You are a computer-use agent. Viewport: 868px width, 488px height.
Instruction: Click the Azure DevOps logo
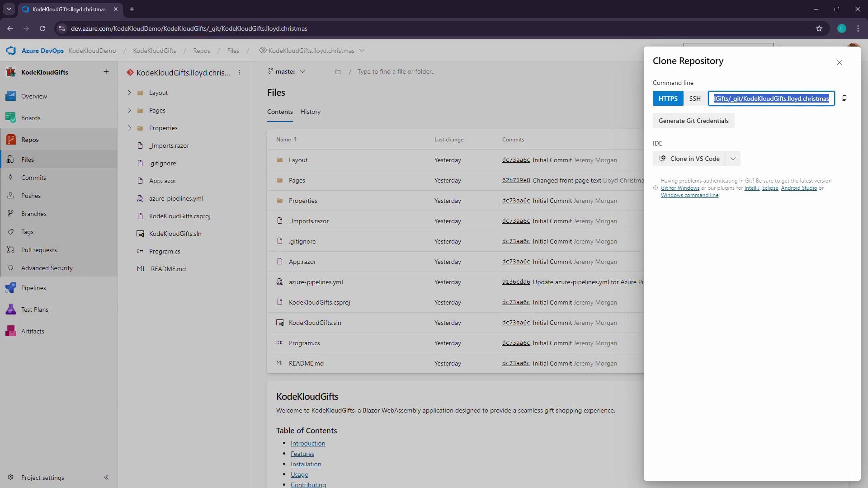(x=11, y=51)
